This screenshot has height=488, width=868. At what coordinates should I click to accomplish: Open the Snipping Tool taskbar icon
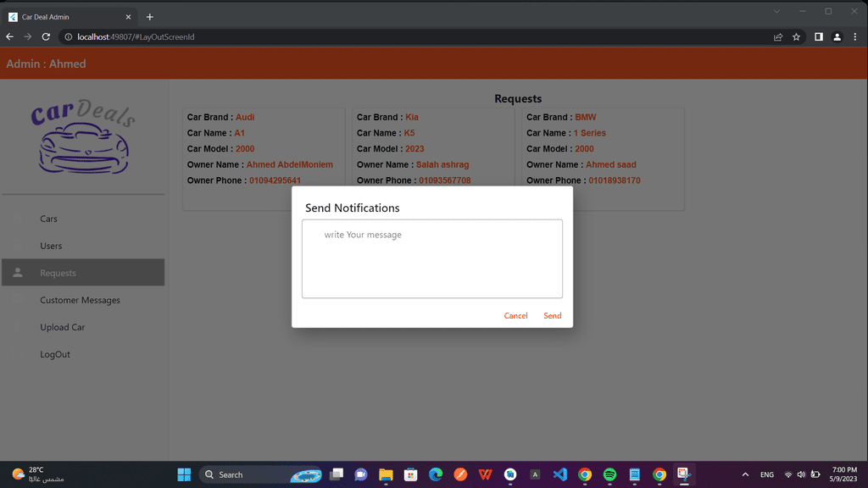click(684, 474)
